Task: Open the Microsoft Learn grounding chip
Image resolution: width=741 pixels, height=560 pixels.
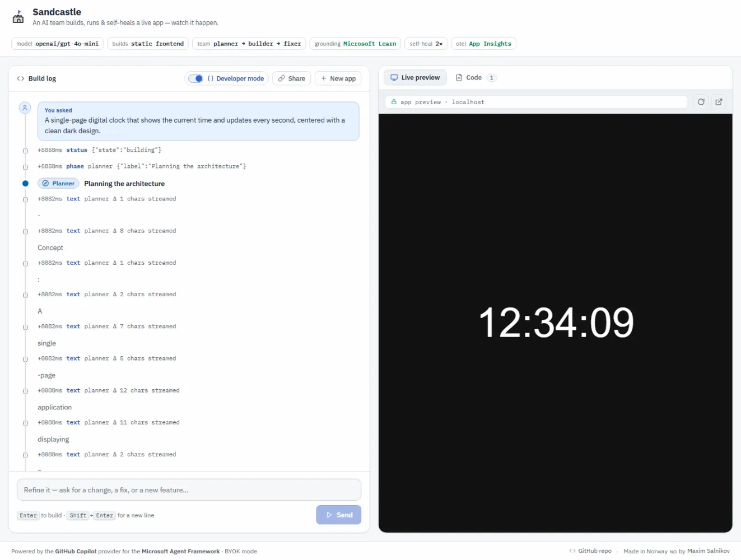Action: coord(355,44)
